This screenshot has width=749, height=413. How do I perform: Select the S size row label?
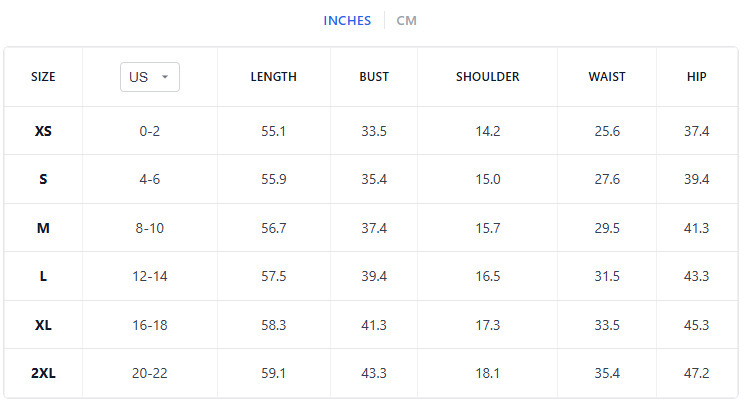point(43,180)
